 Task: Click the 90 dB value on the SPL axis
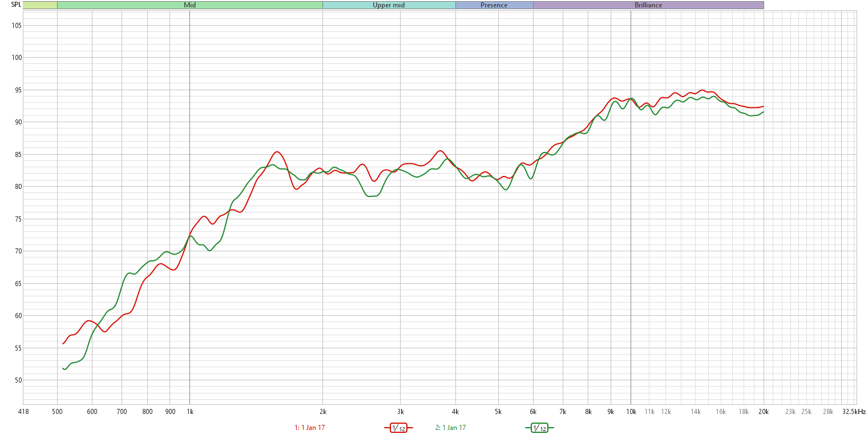pyautogui.click(x=18, y=122)
